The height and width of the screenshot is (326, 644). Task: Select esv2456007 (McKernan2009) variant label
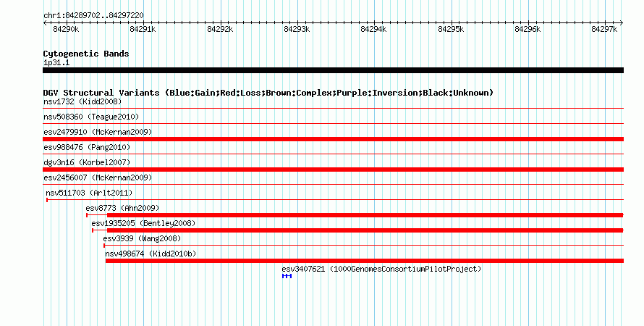pos(98,177)
